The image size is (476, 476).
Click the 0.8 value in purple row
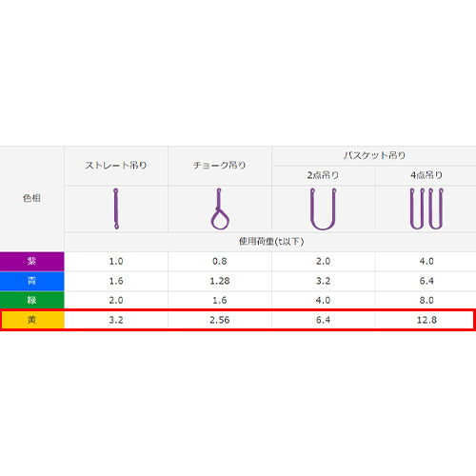(x=220, y=262)
